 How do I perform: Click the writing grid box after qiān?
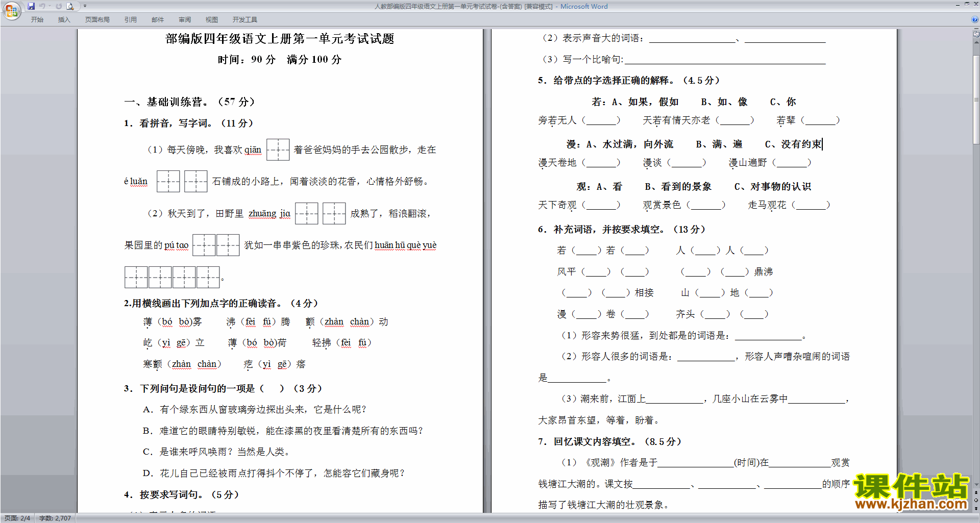[x=278, y=150]
